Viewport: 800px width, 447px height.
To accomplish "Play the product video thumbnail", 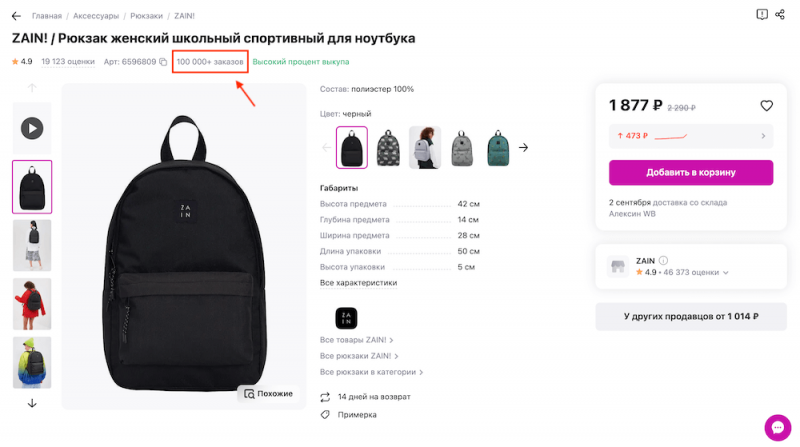I will (32, 128).
